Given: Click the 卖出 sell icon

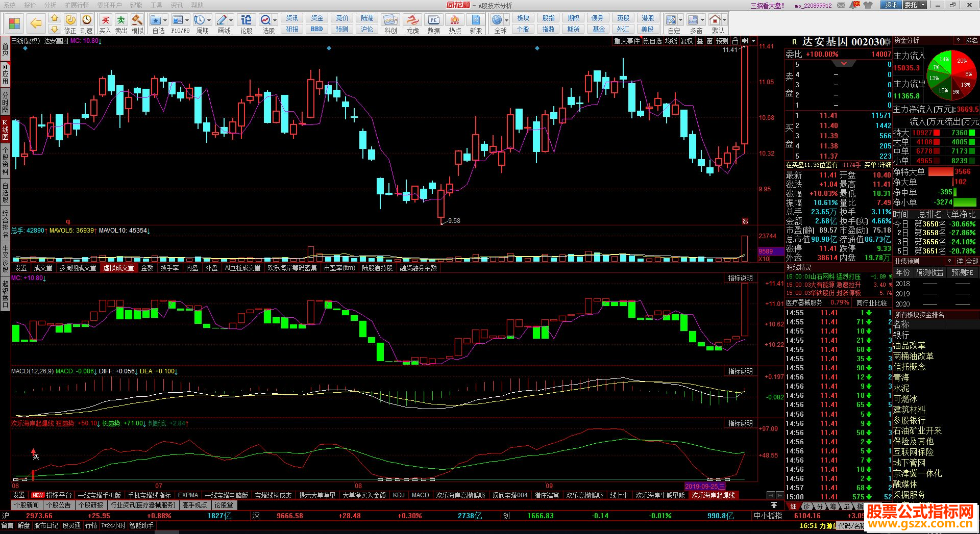Looking at the screenshot, I should pyautogui.click(x=121, y=23).
